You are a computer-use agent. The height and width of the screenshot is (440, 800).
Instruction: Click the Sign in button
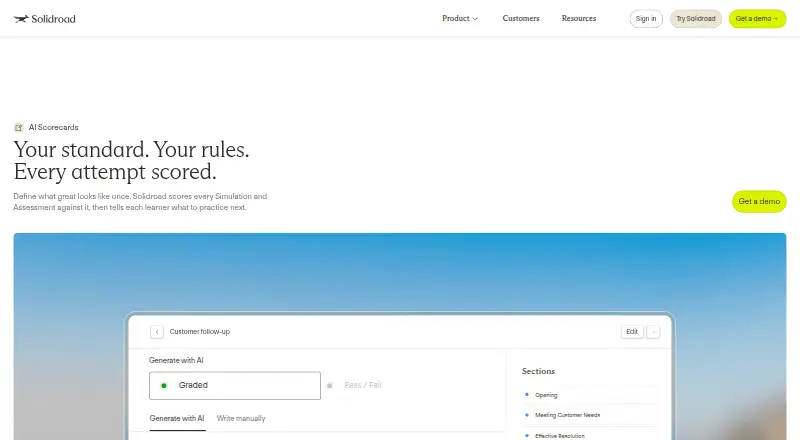646,19
